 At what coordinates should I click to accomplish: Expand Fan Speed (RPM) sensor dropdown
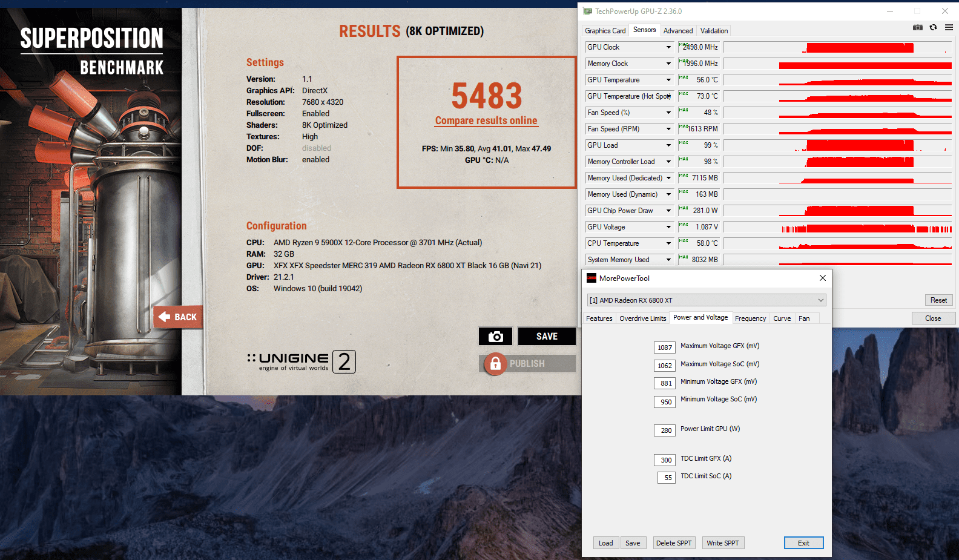pyautogui.click(x=668, y=129)
